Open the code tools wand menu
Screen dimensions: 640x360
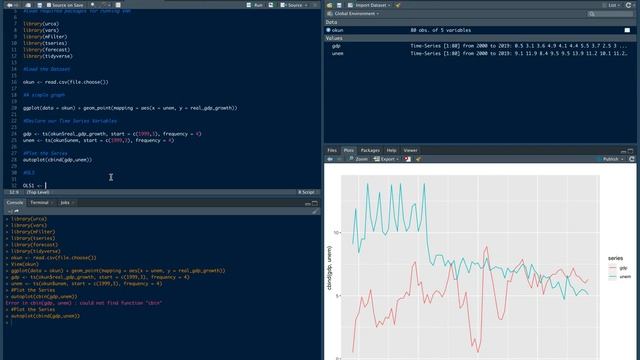(105, 5)
